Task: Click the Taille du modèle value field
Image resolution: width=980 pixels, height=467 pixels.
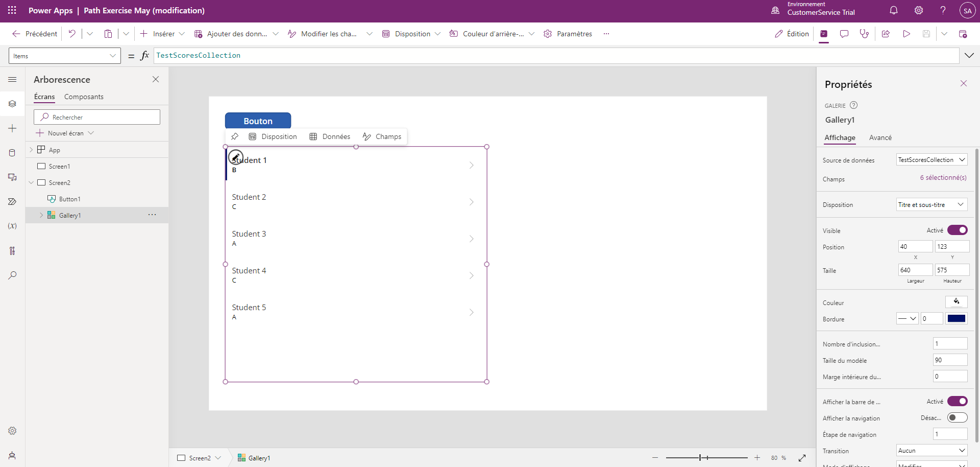Action: 950,360
